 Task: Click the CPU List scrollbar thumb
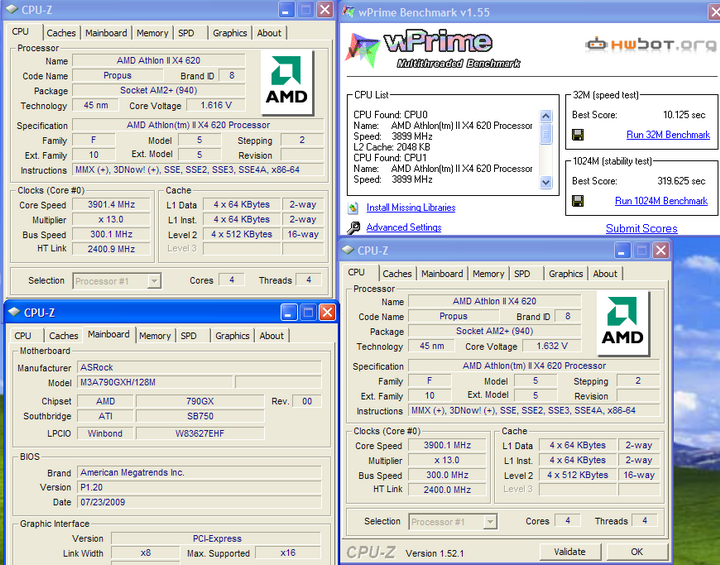[x=546, y=134]
